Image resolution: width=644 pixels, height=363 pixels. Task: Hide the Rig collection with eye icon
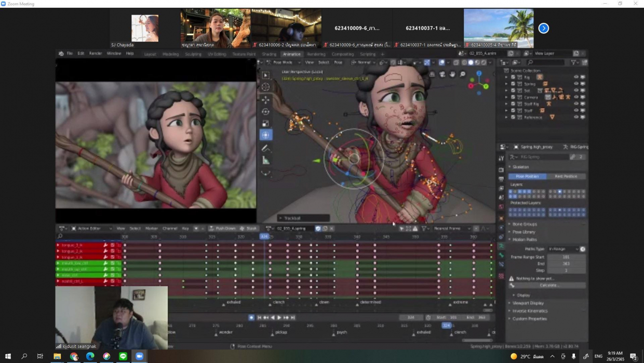click(575, 77)
